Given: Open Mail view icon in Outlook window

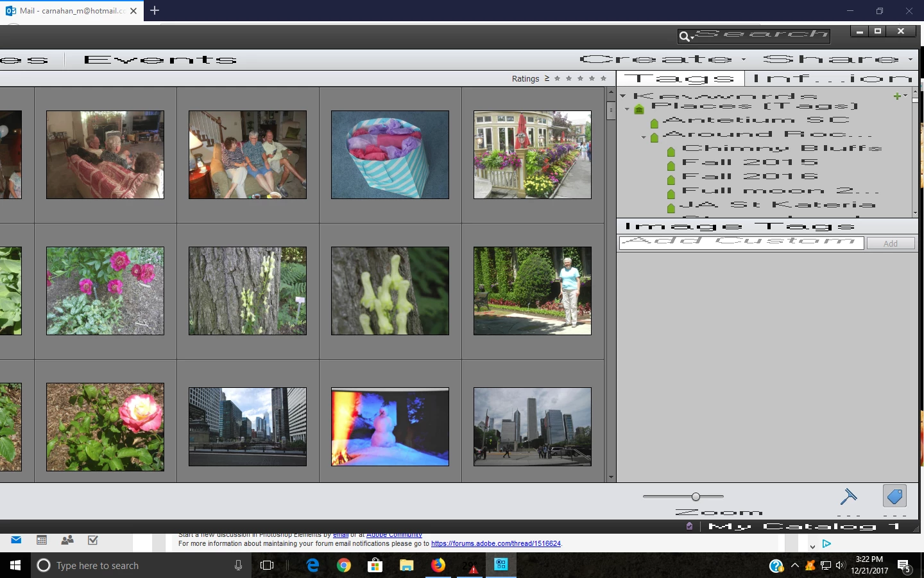Looking at the screenshot, I should [x=16, y=540].
